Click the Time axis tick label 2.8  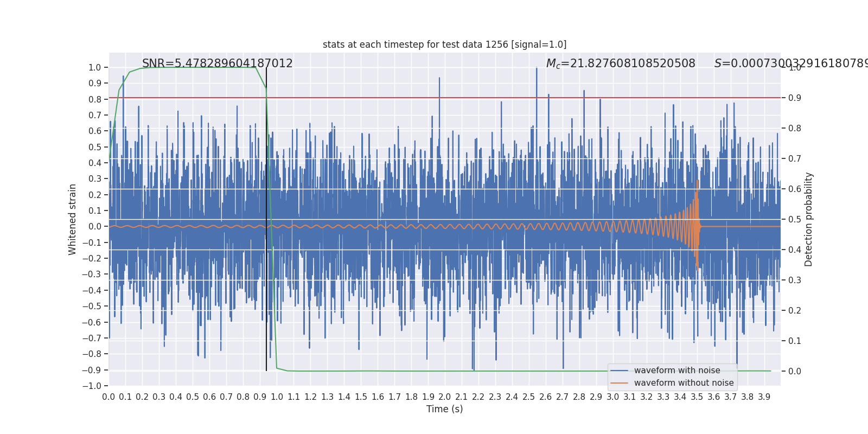coord(579,397)
